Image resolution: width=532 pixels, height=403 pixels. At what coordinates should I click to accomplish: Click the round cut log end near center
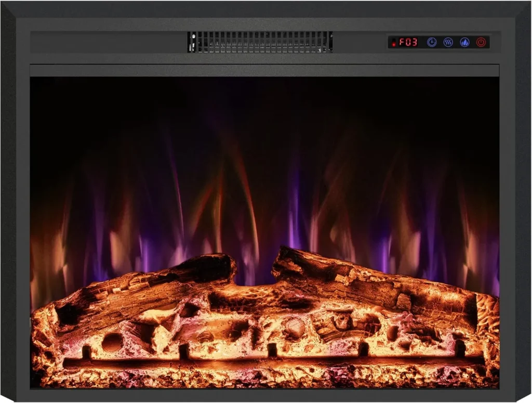click(295, 327)
